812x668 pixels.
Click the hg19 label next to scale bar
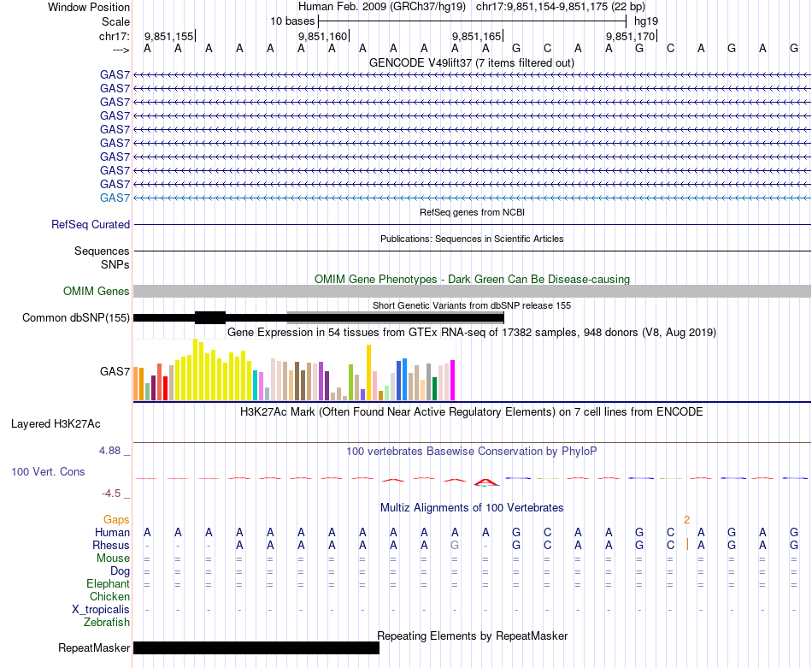646,21
